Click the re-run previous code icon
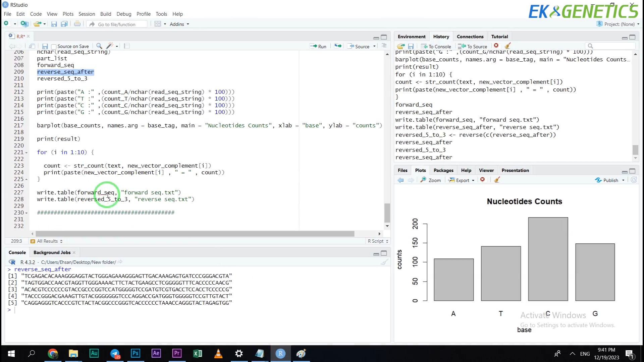644x362 pixels. coord(338,46)
